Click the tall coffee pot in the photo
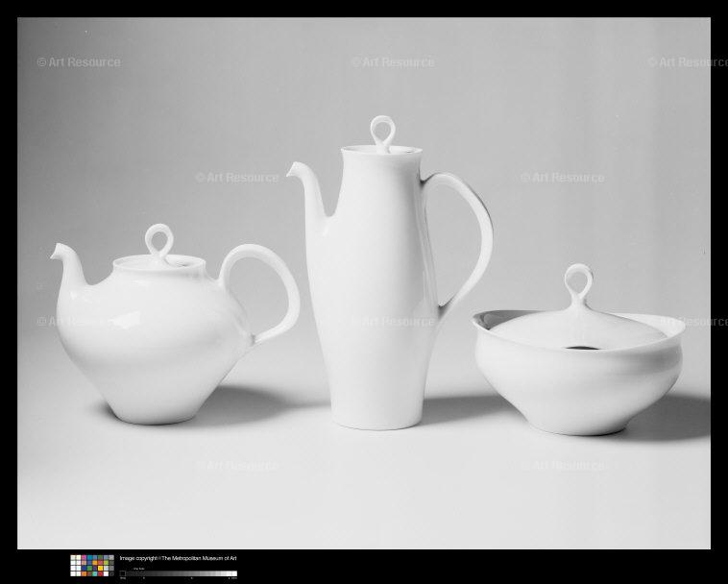Screen dimensions: 728x584 389,273
